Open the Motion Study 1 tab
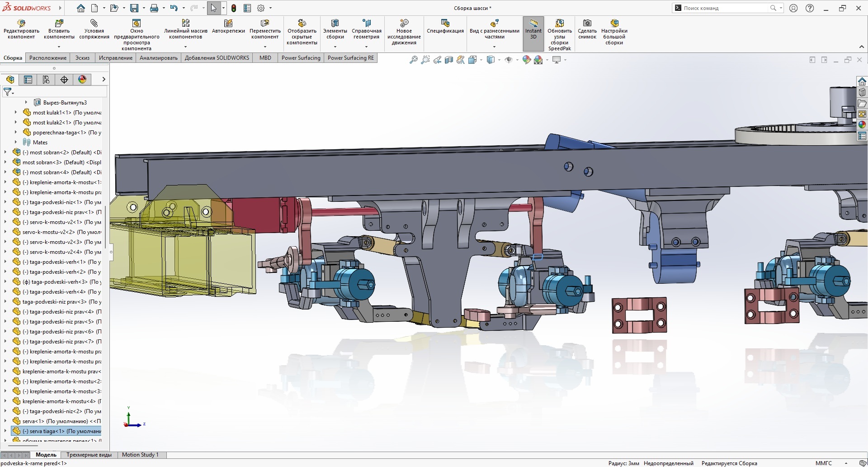868x467 pixels. point(140,455)
